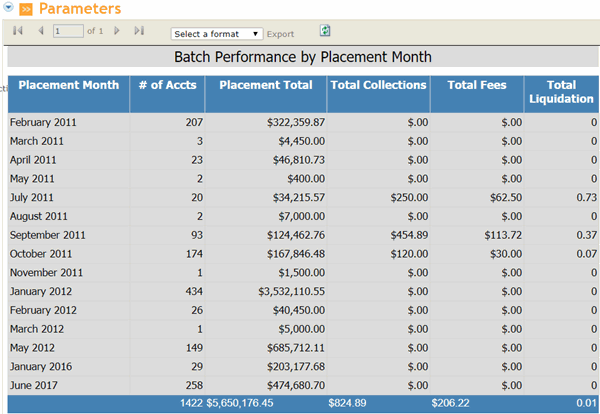The width and height of the screenshot is (600, 414).
Task: Collapse the Parameters section with round arrow
Action: [8, 9]
